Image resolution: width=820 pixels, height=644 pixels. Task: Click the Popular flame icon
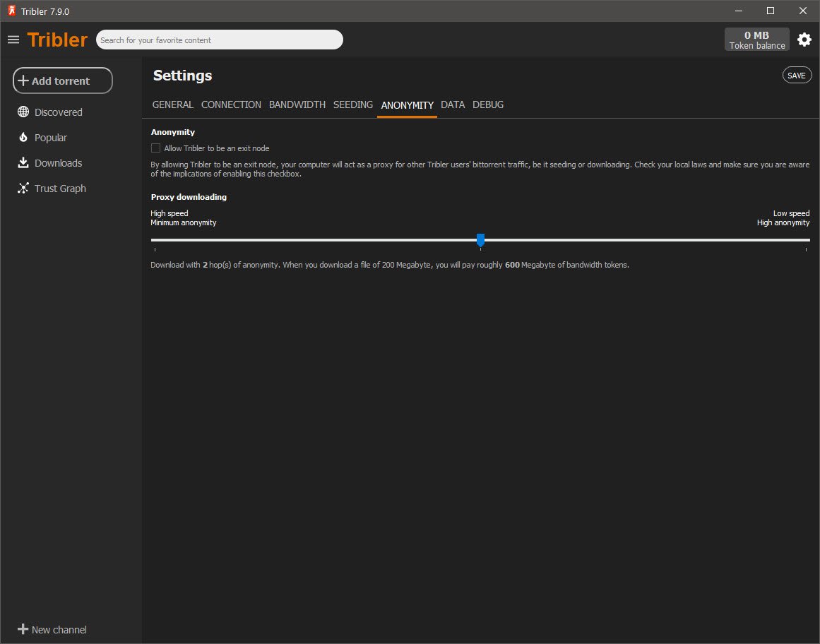pos(23,138)
